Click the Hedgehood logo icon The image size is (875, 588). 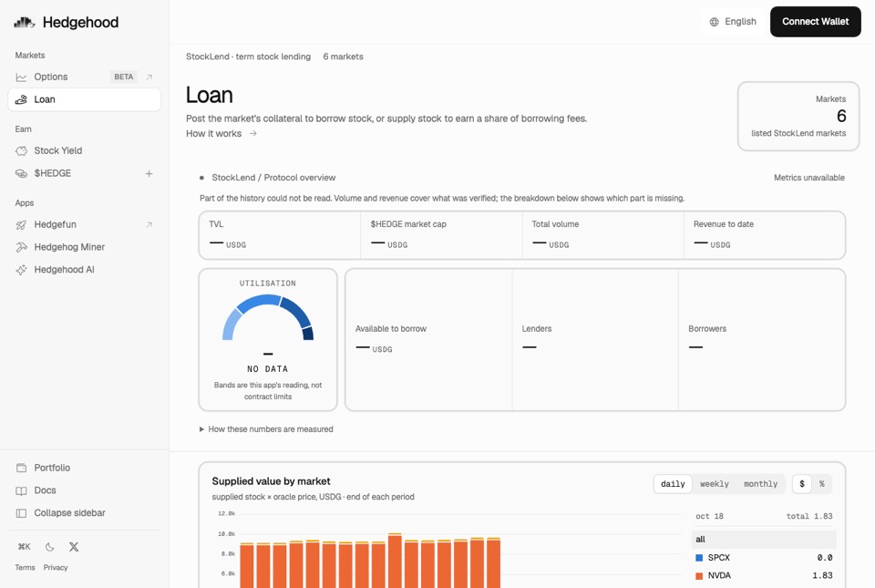point(24,22)
